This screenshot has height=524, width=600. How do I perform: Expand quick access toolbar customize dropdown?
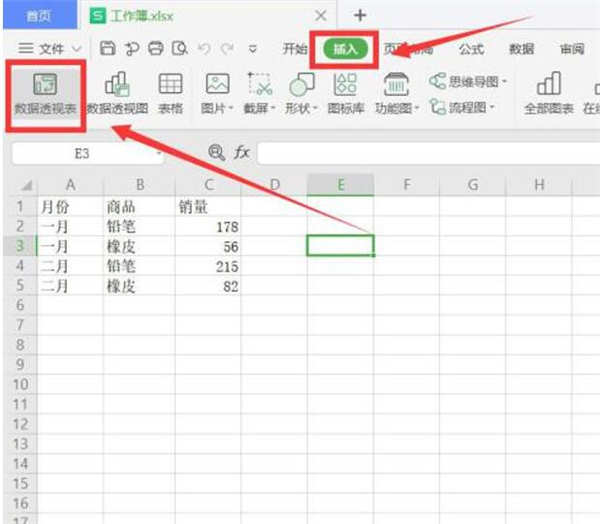(x=253, y=49)
